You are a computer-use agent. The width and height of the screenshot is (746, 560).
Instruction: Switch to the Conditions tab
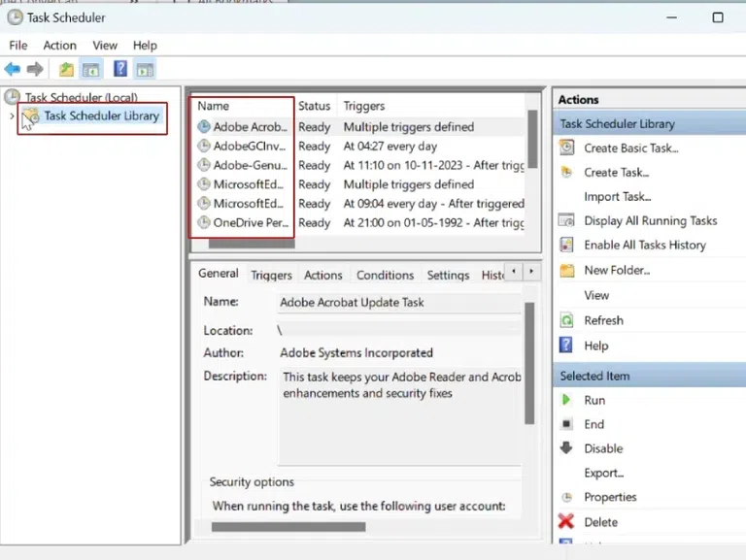click(385, 276)
